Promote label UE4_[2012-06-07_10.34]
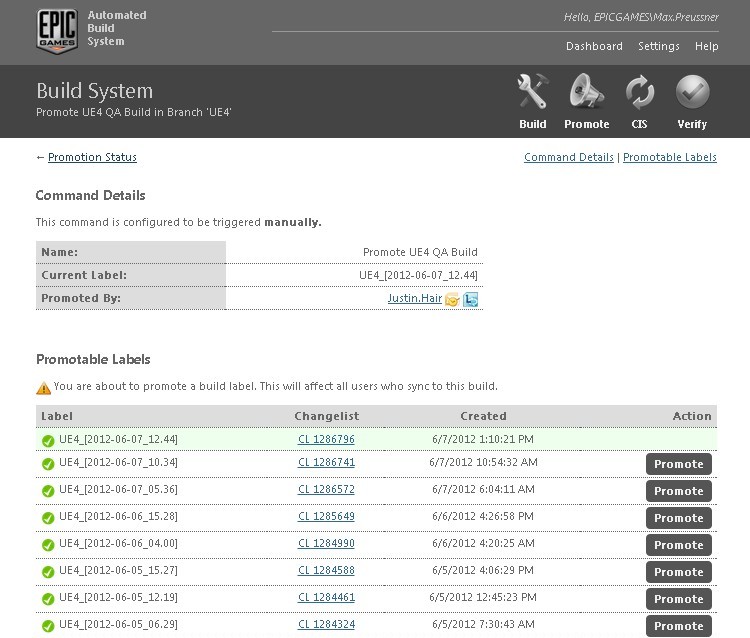The width and height of the screenshot is (750, 638). pyautogui.click(x=679, y=464)
